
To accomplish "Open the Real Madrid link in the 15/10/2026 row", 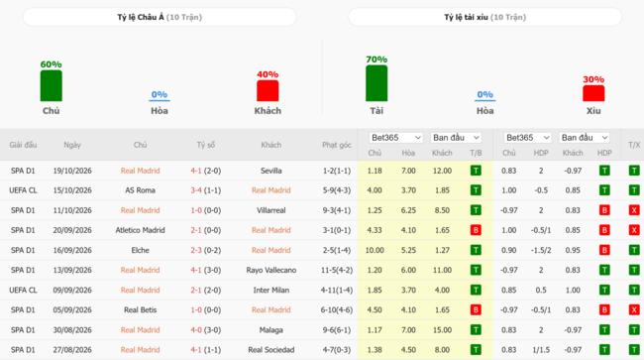I will tap(271, 190).
